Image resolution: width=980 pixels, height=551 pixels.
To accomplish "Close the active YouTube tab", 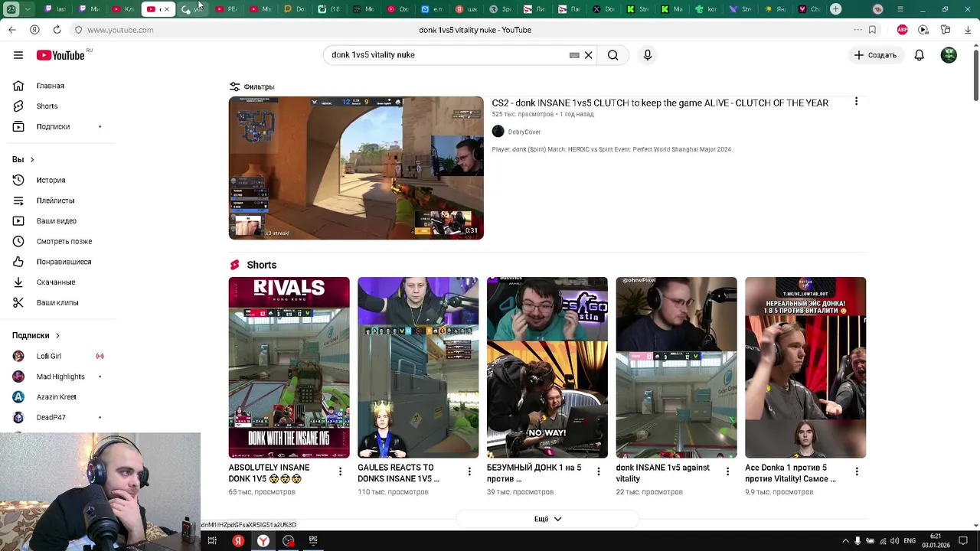I will point(166,9).
